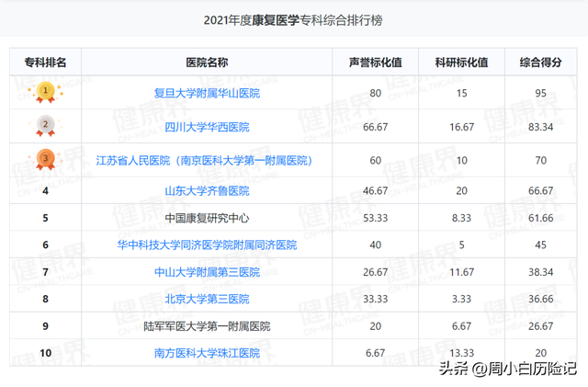The width and height of the screenshot is (588, 387).
Task: Open 南方医科大学珠江医院 link
Action: click(x=207, y=353)
